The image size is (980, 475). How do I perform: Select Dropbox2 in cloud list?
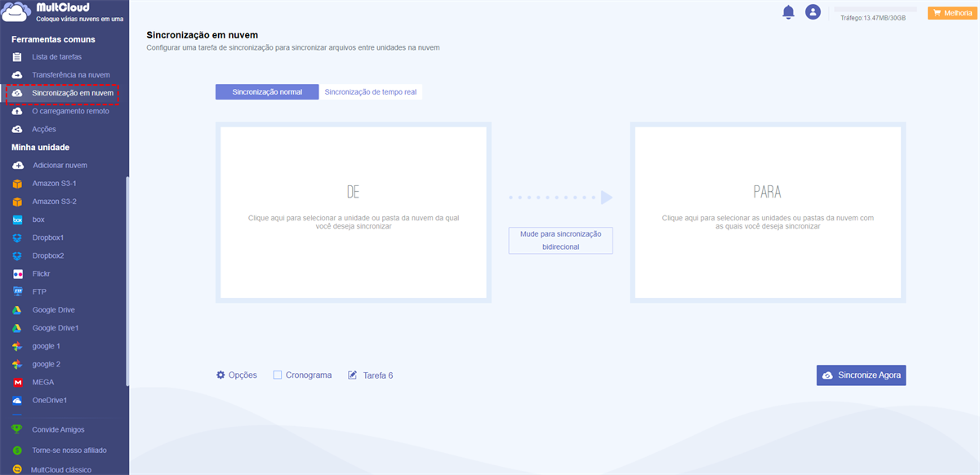[48, 255]
